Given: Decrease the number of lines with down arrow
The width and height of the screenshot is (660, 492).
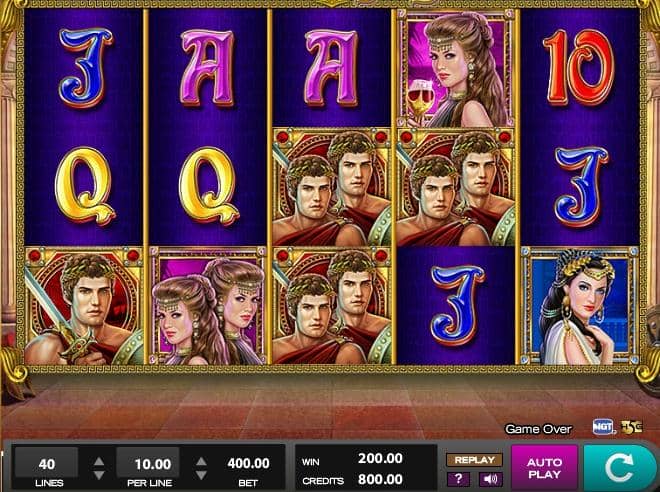Looking at the screenshot, I should [x=99, y=475].
